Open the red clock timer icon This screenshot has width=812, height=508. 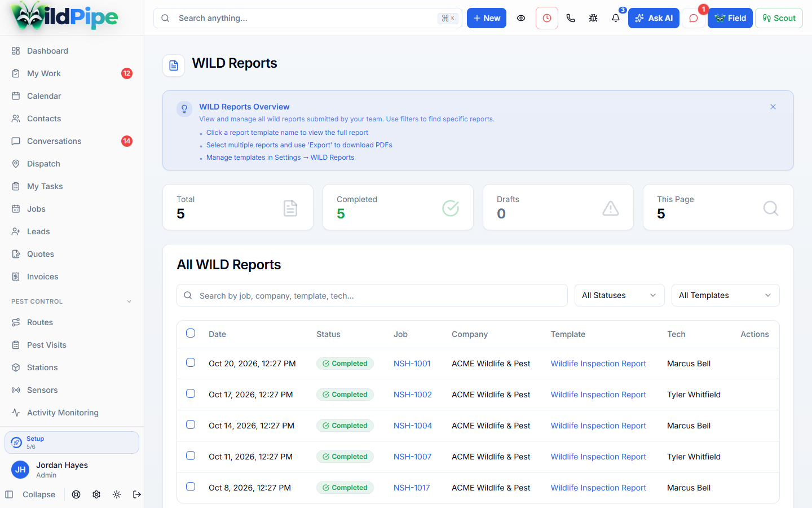click(547, 18)
